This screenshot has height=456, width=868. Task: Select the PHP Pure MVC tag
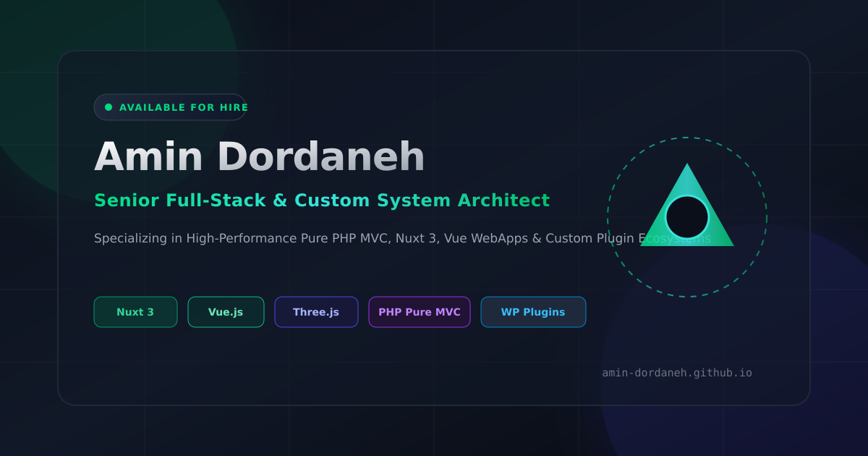click(420, 312)
